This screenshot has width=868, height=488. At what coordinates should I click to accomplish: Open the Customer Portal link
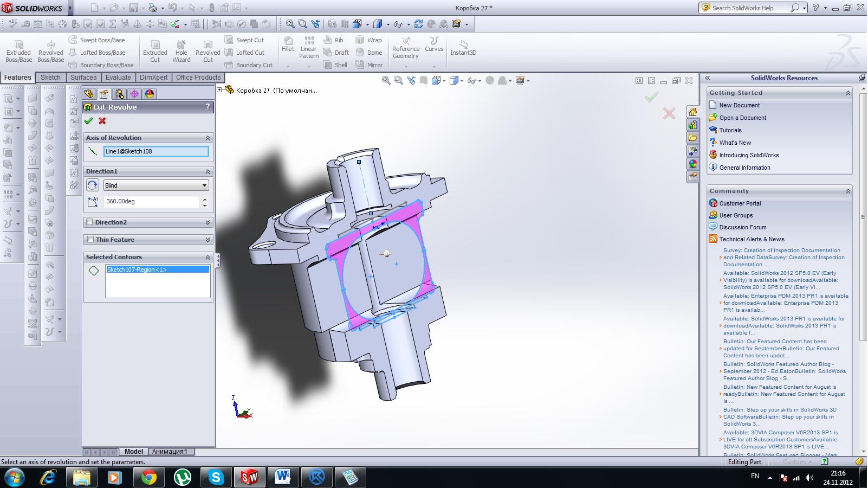pos(740,203)
